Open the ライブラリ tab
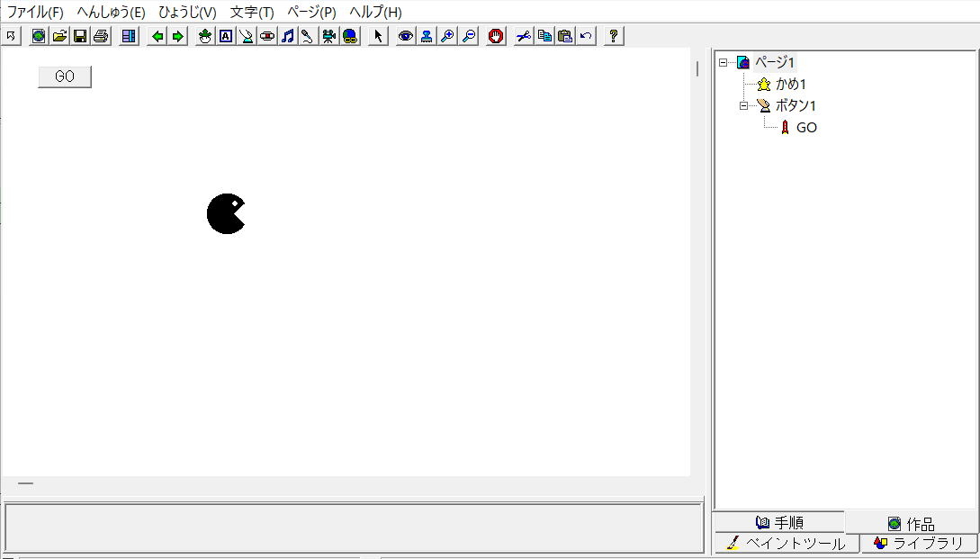The height and width of the screenshot is (559, 980). click(920, 543)
